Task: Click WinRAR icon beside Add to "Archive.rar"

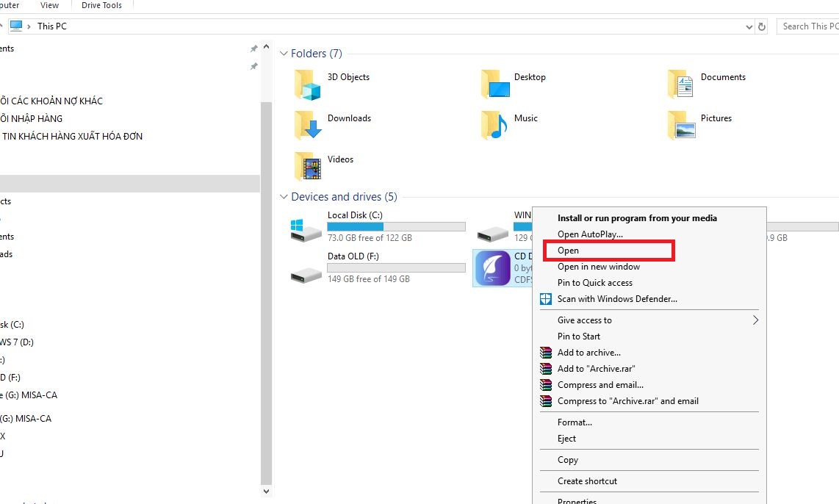Action: [x=546, y=369]
